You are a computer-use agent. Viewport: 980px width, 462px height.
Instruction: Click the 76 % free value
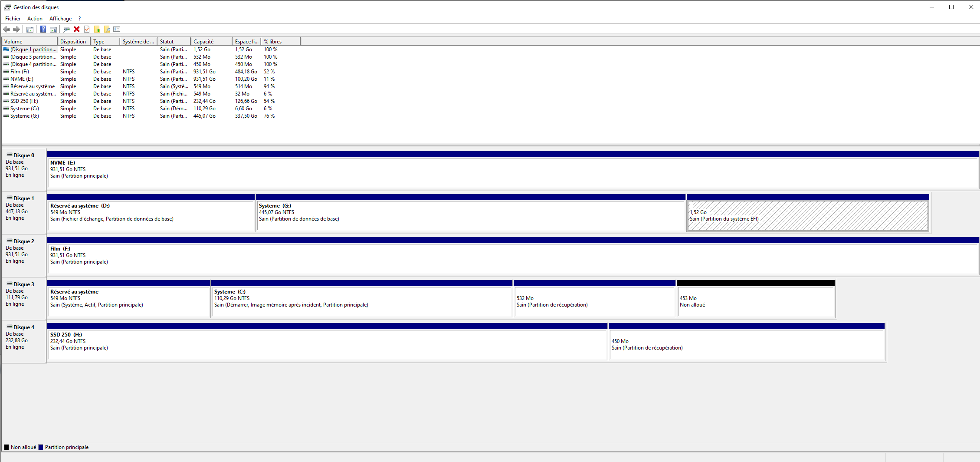pyautogui.click(x=269, y=116)
